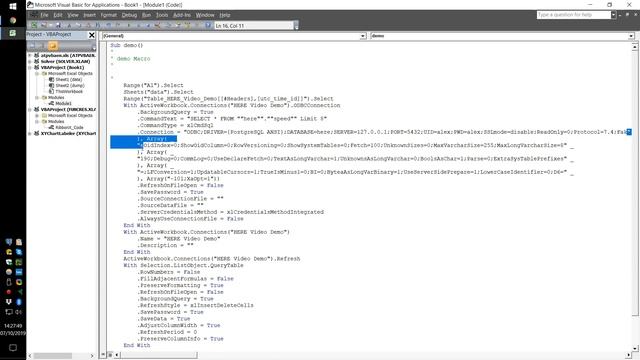Click the line .SavePassword = True inside ODBCConnection block
640x360 pixels.
point(171,192)
